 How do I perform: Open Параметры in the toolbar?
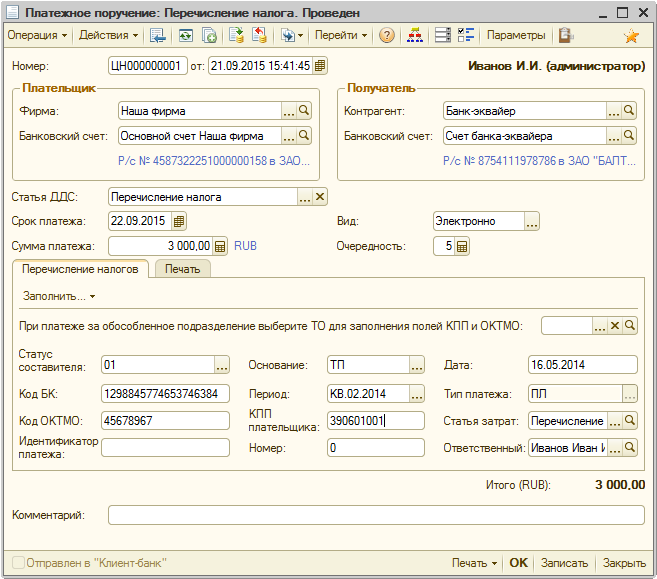(516, 35)
